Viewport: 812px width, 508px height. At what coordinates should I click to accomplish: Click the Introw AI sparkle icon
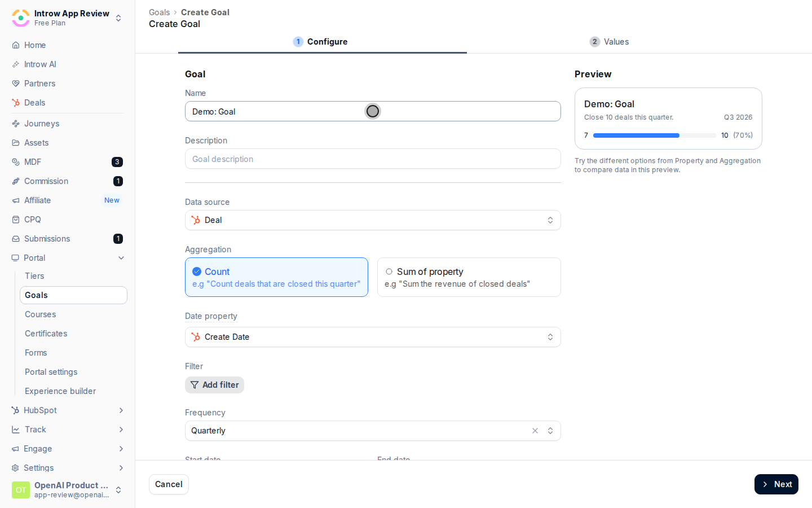point(16,64)
